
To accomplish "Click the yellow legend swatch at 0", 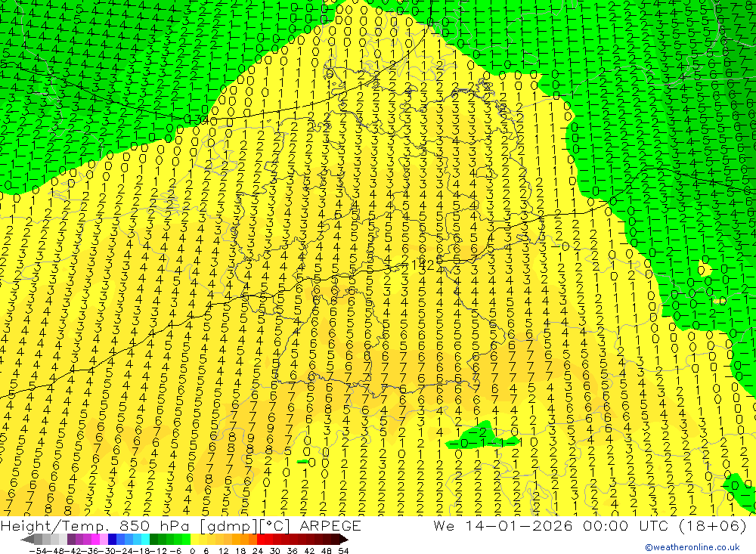I will [x=195, y=540].
